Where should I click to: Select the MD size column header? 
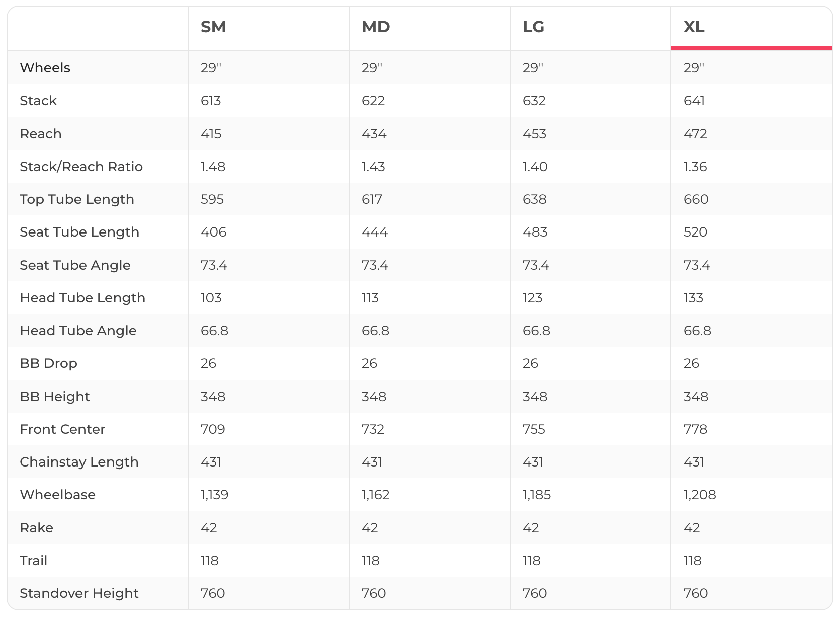click(376, 27)
